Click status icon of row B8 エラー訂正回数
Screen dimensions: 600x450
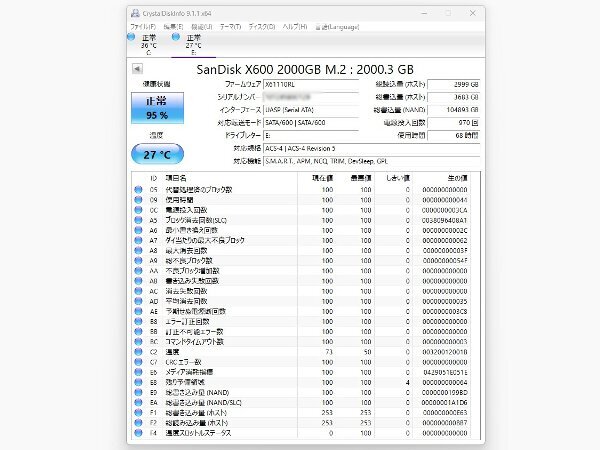click(138, 321)
